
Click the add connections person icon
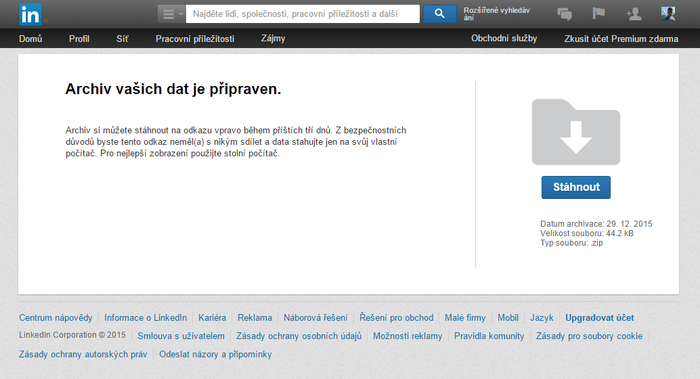point(633,14)
